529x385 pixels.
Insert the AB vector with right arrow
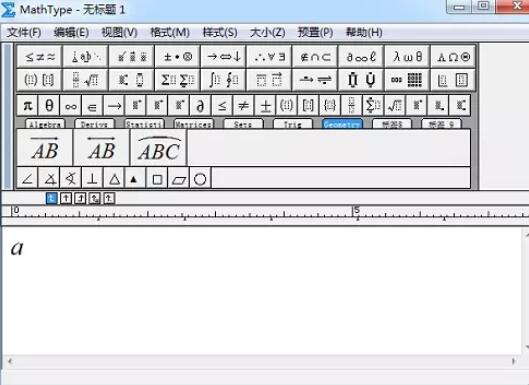pyautogui.click(x=45, y=148)
